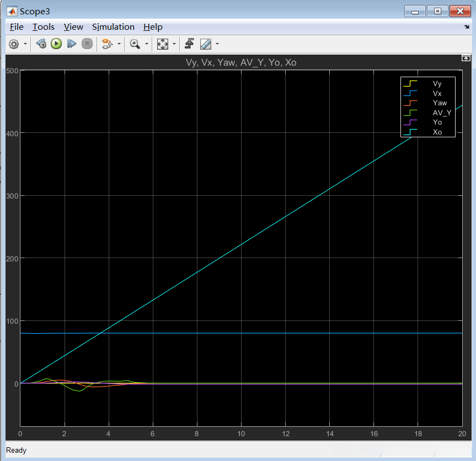Expand the Measurements dropdown arrow
The image size is (476, 461).
217,44
